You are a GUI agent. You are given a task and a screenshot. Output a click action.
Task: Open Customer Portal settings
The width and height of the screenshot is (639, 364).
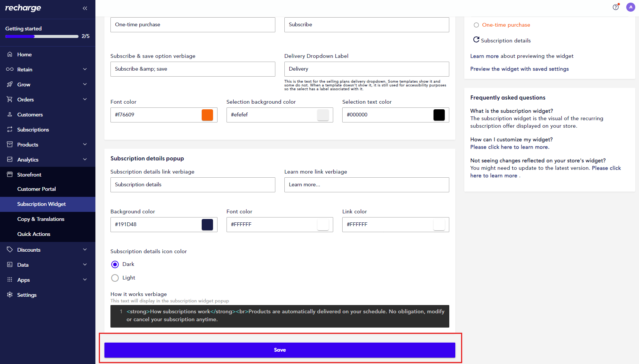36,189
